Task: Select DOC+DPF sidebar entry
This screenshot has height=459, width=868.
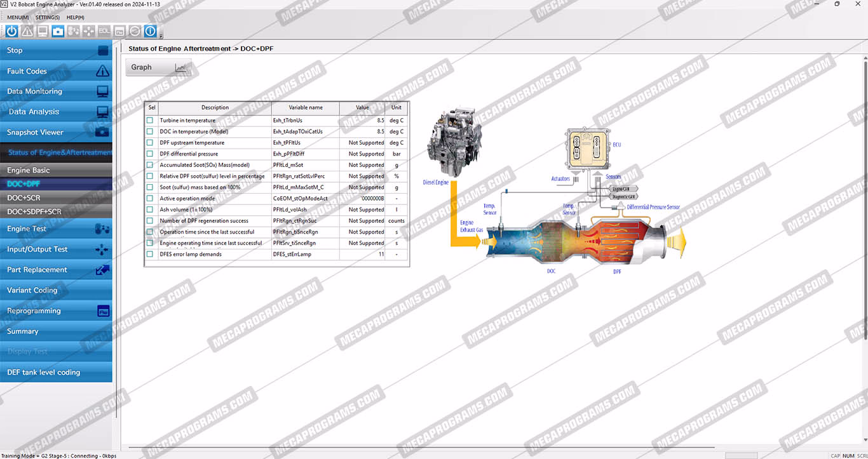Action: pyautogui.click(x=56, y=184)
